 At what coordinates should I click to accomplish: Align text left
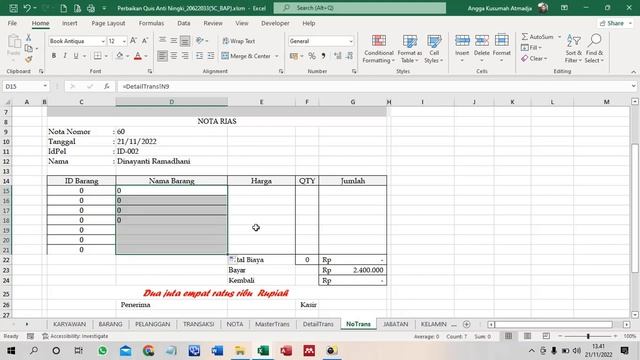click(x=162, y=56)
